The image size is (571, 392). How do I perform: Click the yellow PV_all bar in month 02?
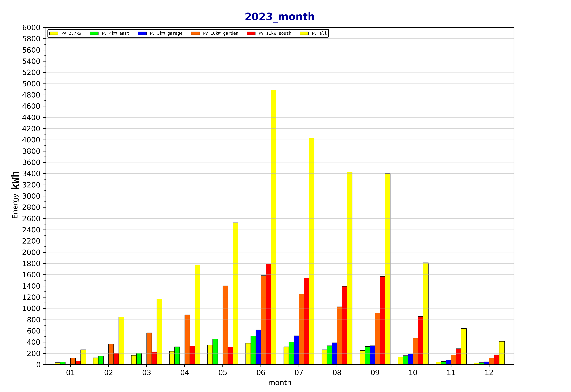pos(121,341)
